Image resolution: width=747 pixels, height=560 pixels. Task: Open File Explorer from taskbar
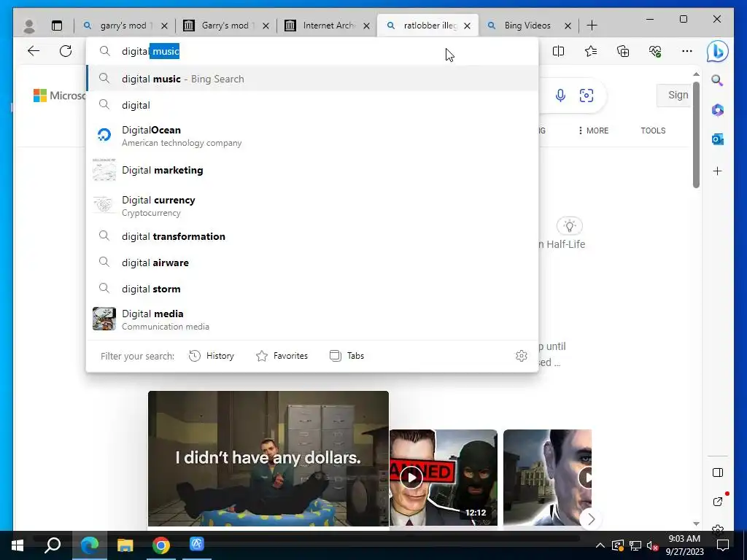[125, 545]
